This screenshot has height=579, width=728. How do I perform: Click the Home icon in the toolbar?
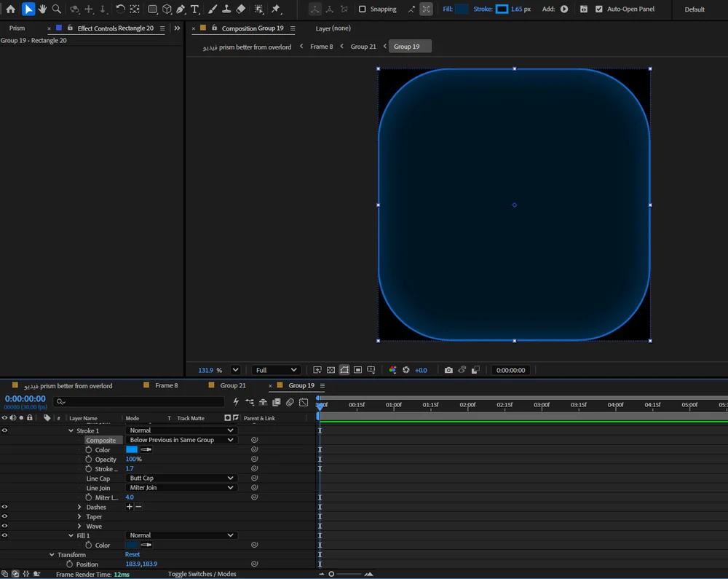coord(11,9)
